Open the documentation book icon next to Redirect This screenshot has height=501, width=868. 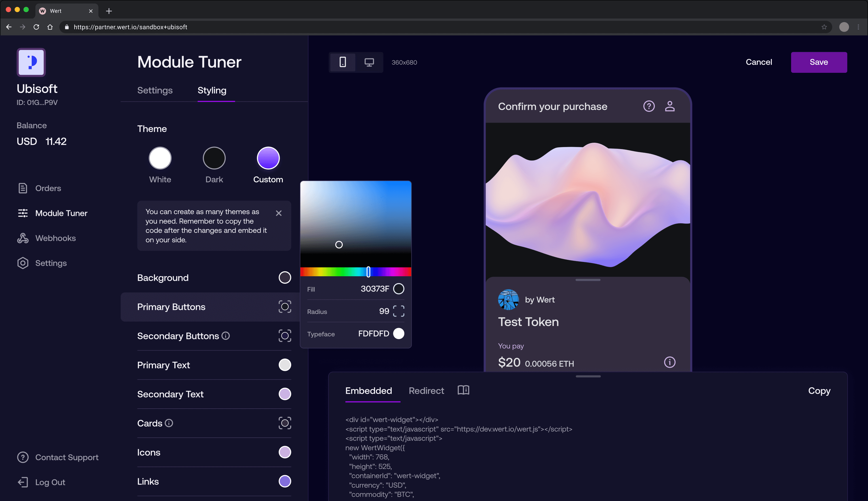[x=463, y=390]
